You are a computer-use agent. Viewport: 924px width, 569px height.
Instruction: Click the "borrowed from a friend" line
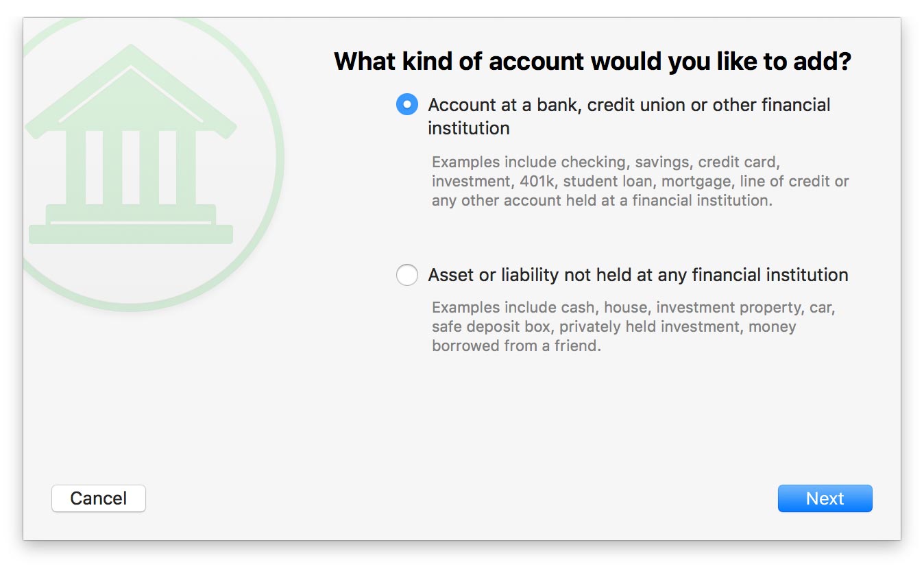[516, 346]
